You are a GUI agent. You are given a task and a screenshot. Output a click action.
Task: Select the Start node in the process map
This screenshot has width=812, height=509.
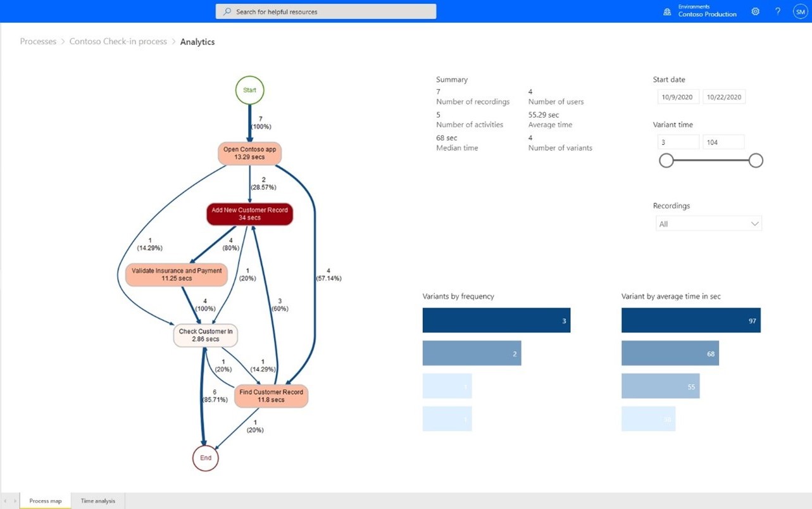pyautogui.click(x=249, y=90)
